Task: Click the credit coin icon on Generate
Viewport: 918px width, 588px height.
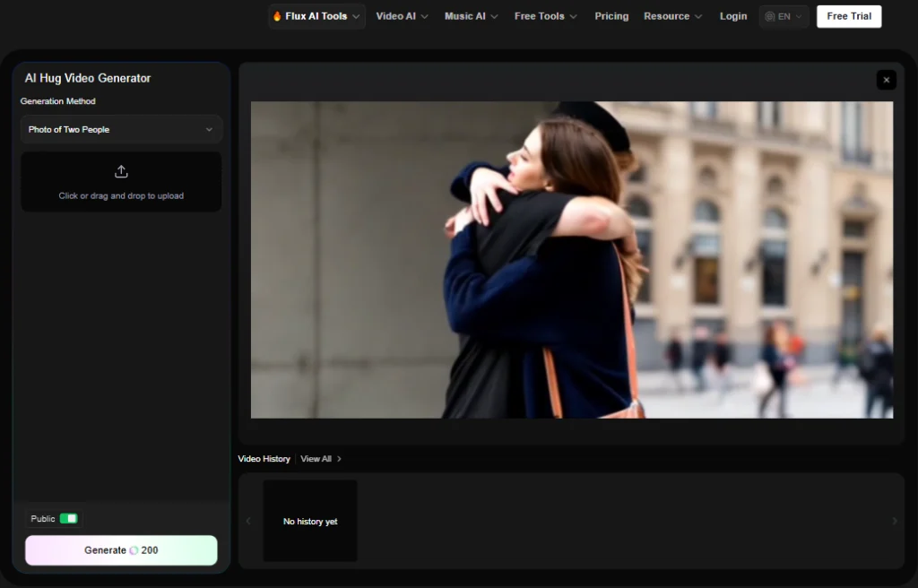Action: [x=134, y=550]
